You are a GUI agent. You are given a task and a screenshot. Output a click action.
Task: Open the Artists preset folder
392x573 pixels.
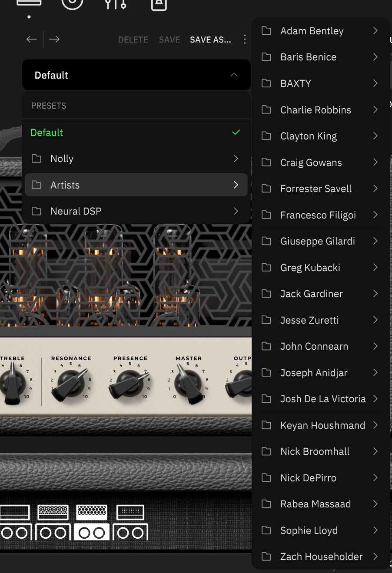coord(136,185)
